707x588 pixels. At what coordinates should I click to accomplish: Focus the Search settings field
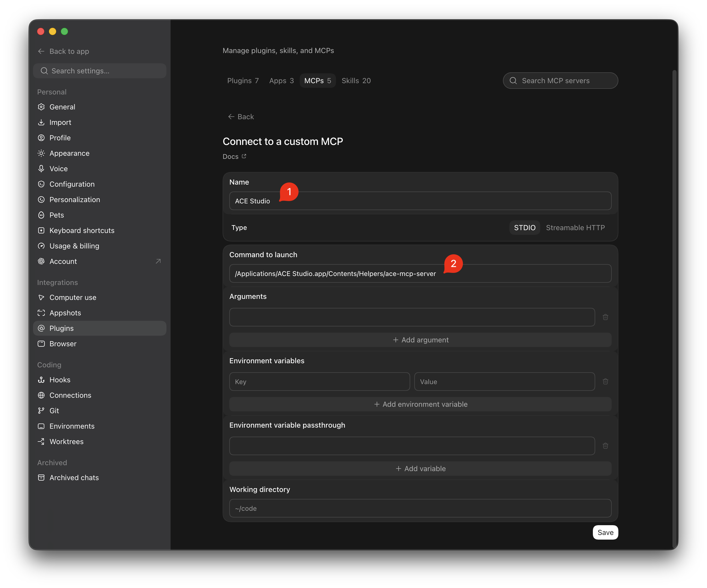[x=100, y=71]
